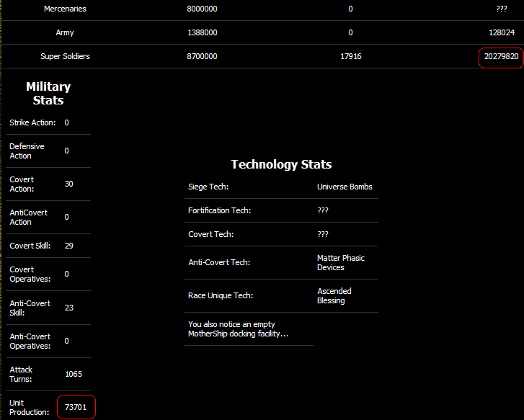Select the circled value 20279820
This screenshot has width=524, height=420.
point(501,57)
